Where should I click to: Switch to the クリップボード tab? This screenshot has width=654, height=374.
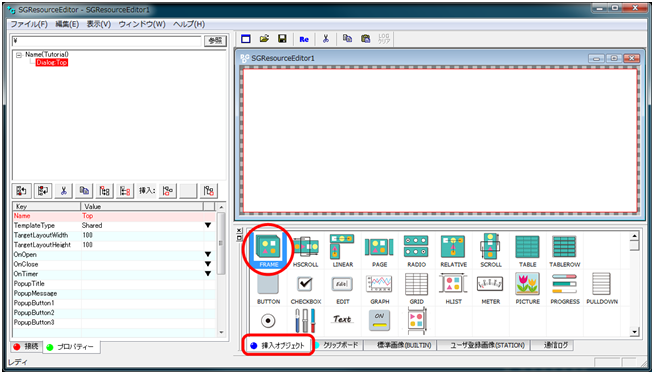tap(337, 345)
